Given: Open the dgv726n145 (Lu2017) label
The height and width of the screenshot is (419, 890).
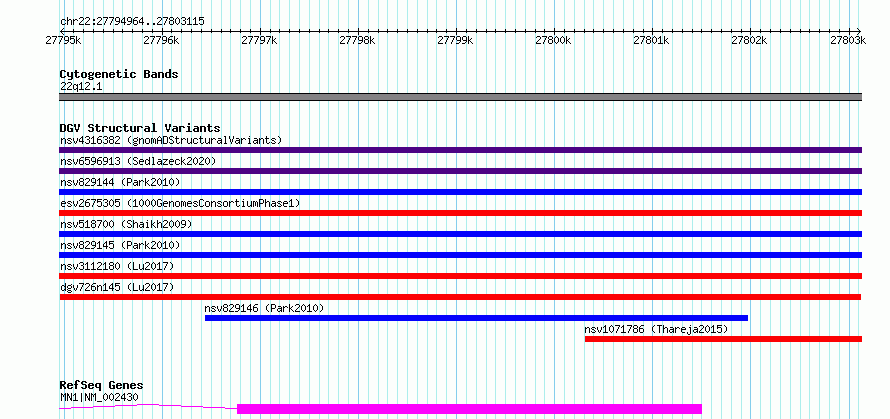Looking at the screenshot, I should [x=117, y=287].
